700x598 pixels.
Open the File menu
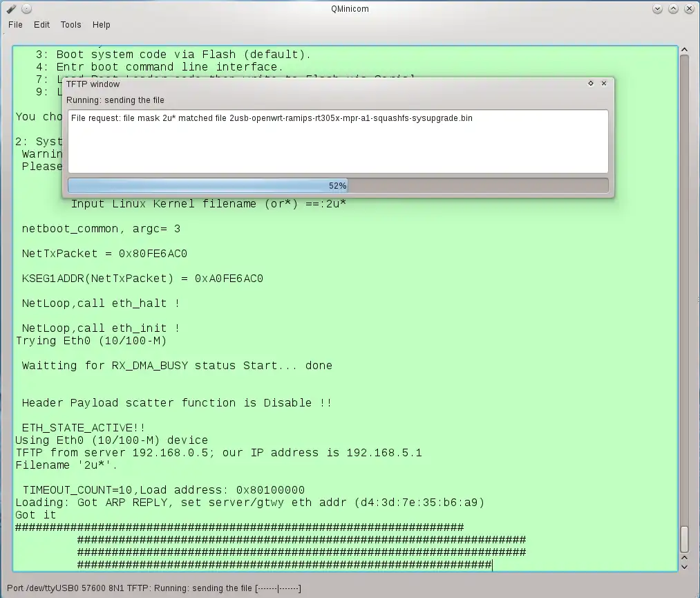[15, 25]
